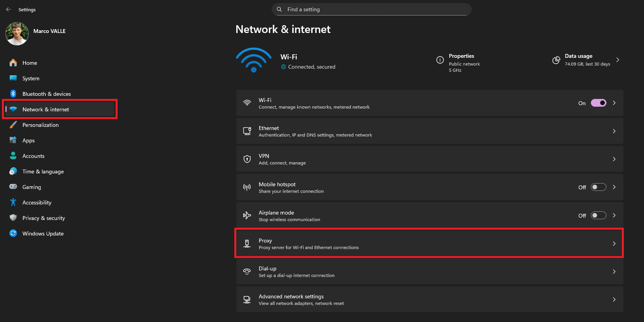Turn off the Wi-Fi toggle
644x322 pixels.
coord(598,103)
